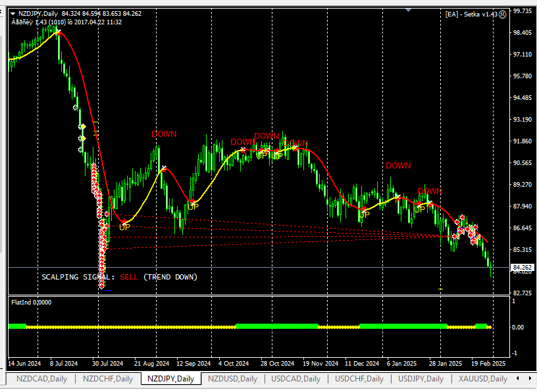Viewport: 537px width, 392px height.
Task: Switch to the NZDCAD,Daily chart tab
Action: (41, 379)
